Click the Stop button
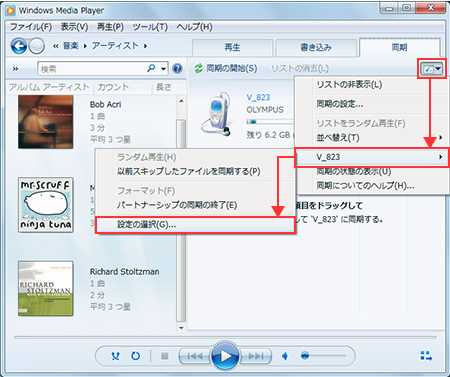Viewport: 450px width, 377px height. (164, 356)
